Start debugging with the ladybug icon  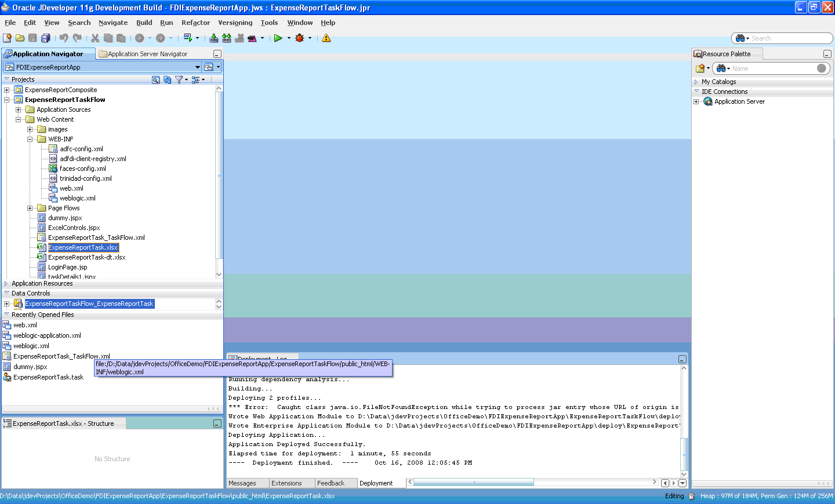[300, 38]
